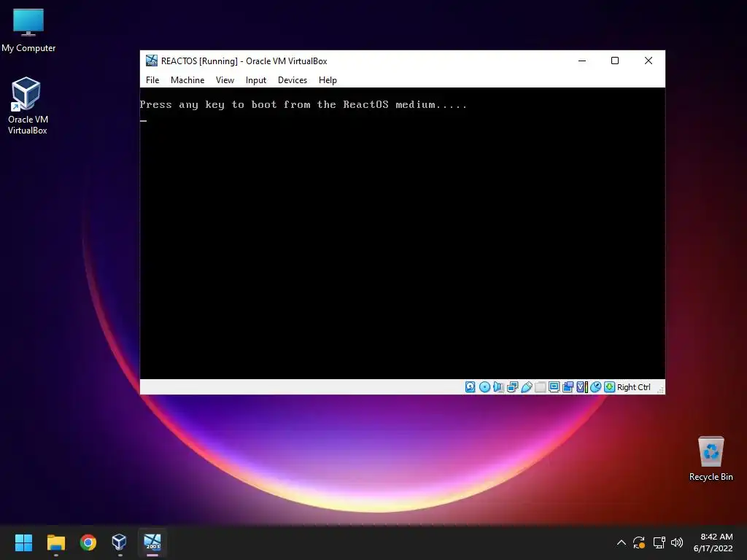This screenshot has height=560, width=747.
Task: Click the recording indicator icon
Action: pyautogui.click(x=568, y=387)
